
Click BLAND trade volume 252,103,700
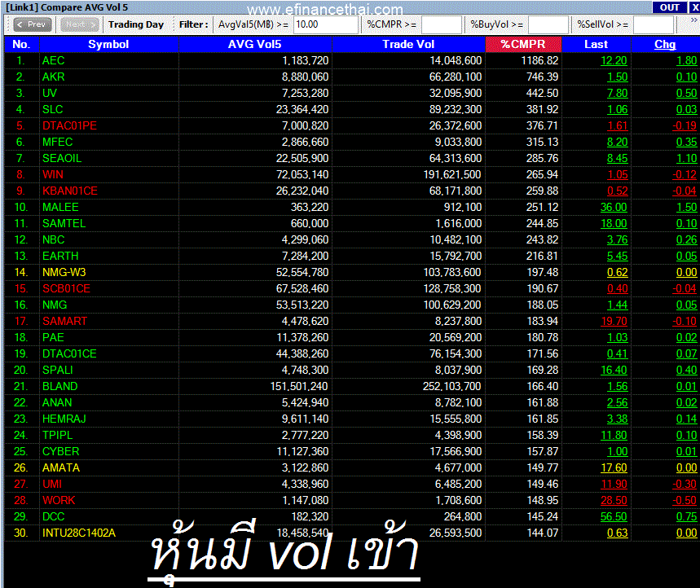451,386
